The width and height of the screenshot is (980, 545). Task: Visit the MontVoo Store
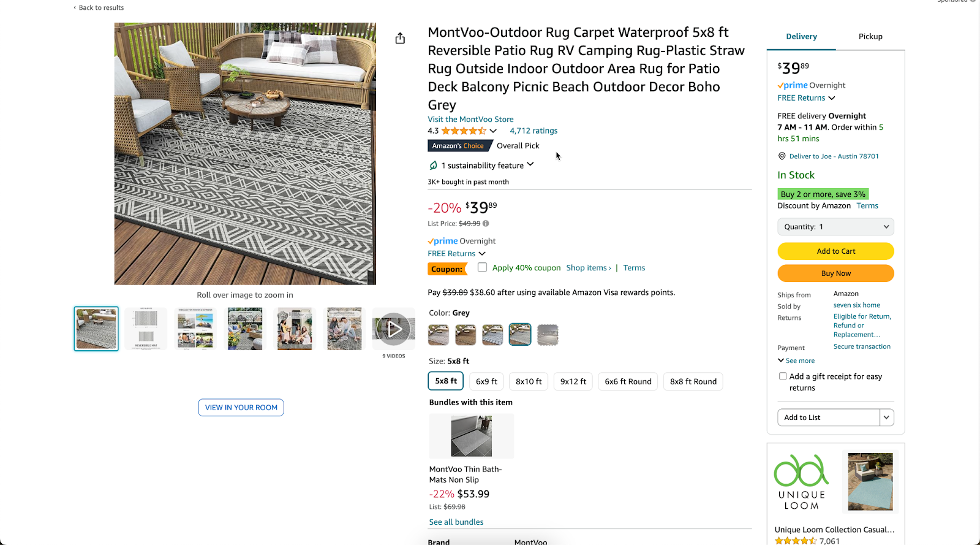point(470,119)
